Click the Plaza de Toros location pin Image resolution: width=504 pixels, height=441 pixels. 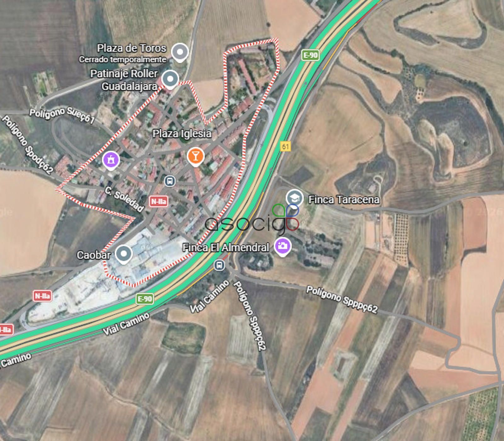tap(180, 52)
